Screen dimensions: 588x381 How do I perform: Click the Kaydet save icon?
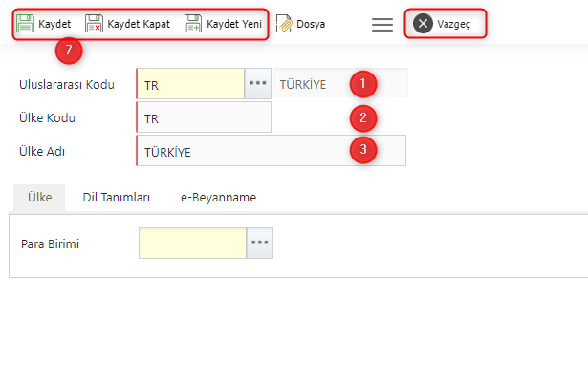pos(25,24)
